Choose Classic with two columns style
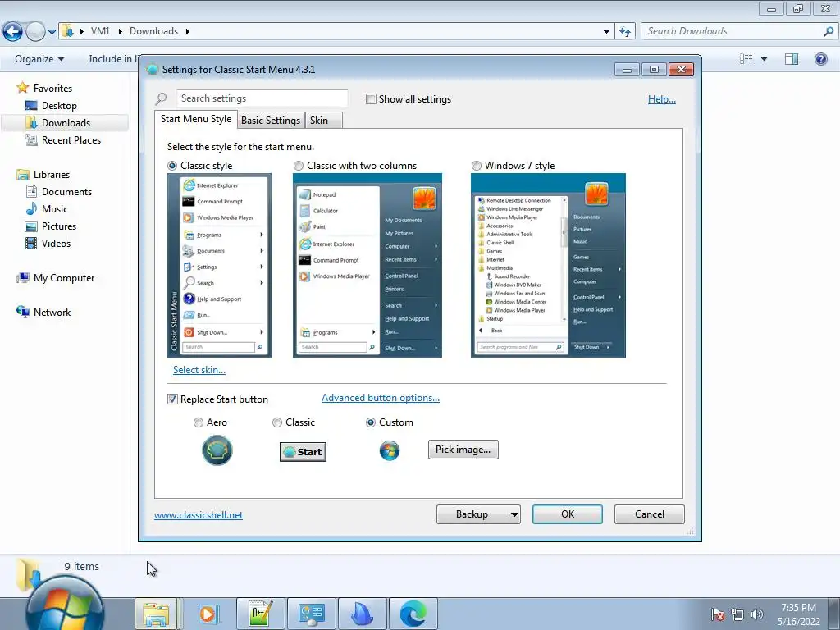The image size is (840, 630). pyautogui.click(x=299, y=166)
